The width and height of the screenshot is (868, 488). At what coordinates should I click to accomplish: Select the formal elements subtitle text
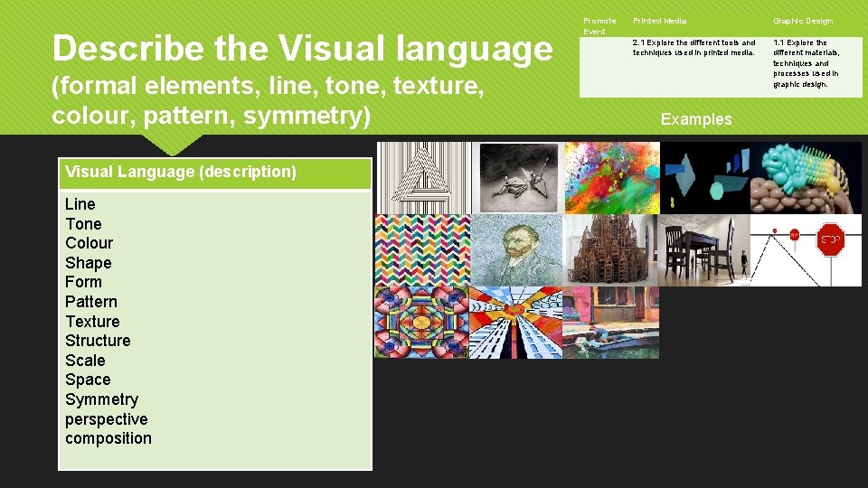[x=268, y=100]
